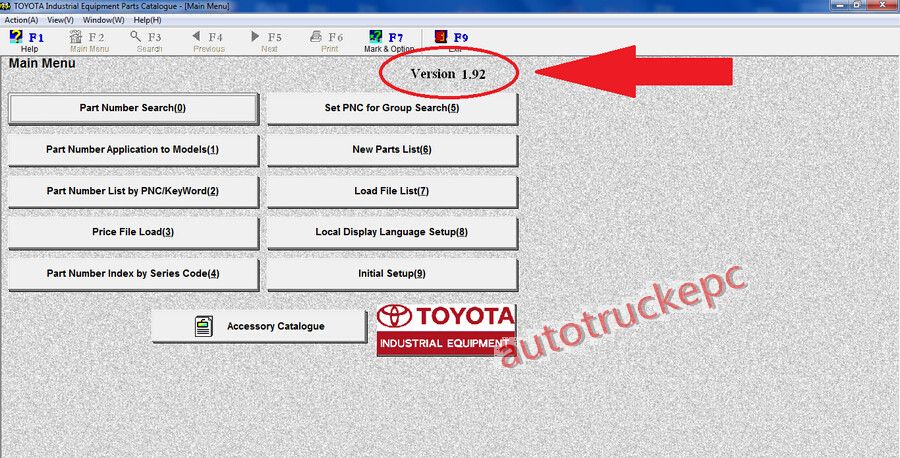Screen dimensions: 900x458
Task: Click Set PNC for Group Search(5)
Action: click(391, 108)
